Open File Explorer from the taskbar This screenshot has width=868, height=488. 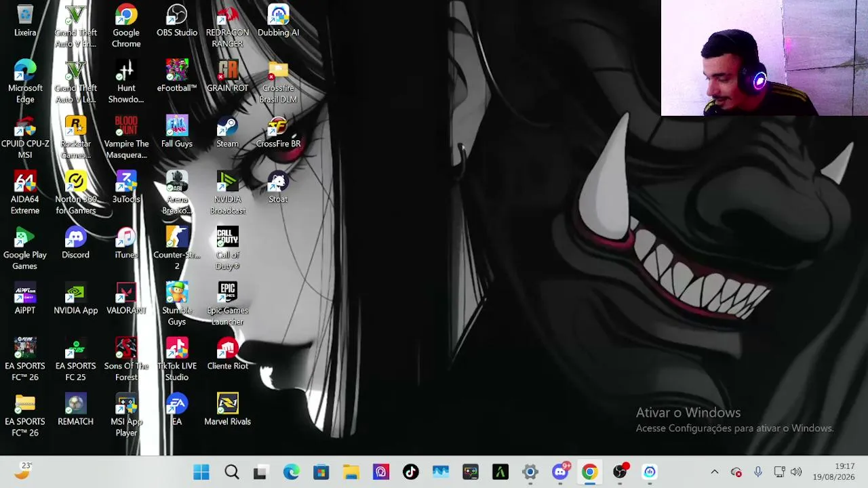coord(351,472)
